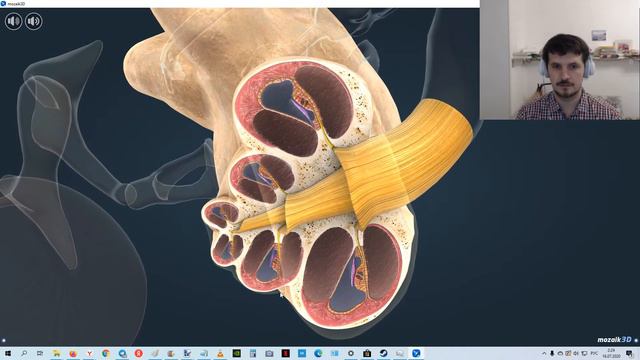Image resolution: width=640 pixels, height=360 pixels.
Task: Open Steam from the taskbar
Action: (x=383, y=353)
